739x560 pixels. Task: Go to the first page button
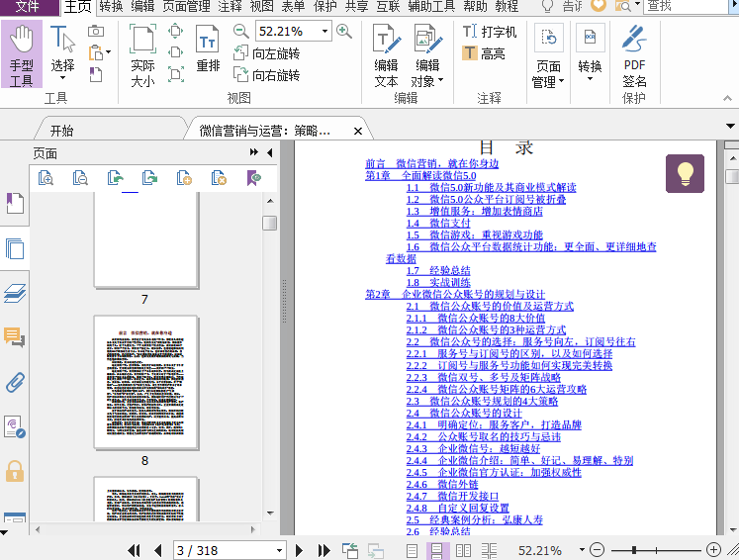tap(134, 550)
